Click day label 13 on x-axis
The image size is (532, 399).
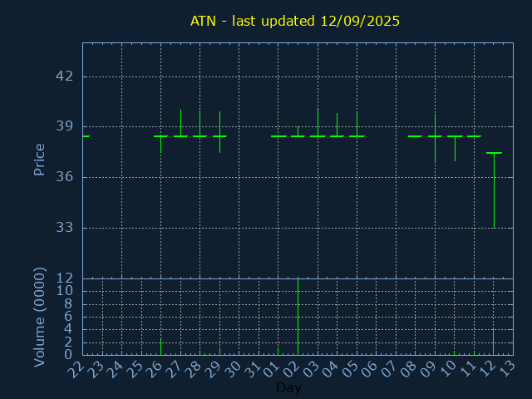pyautogui.click(x=507, y=369)
